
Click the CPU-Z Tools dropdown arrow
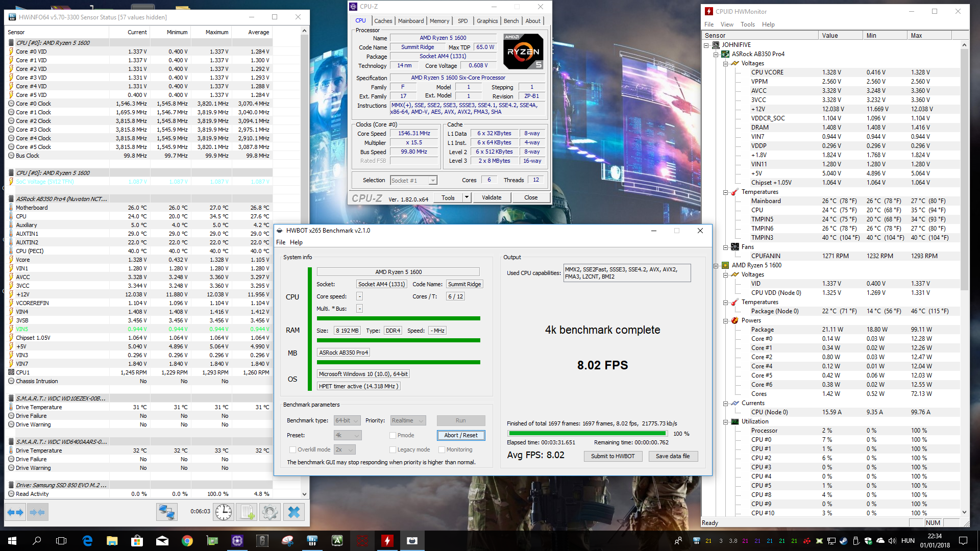[467, 197]
